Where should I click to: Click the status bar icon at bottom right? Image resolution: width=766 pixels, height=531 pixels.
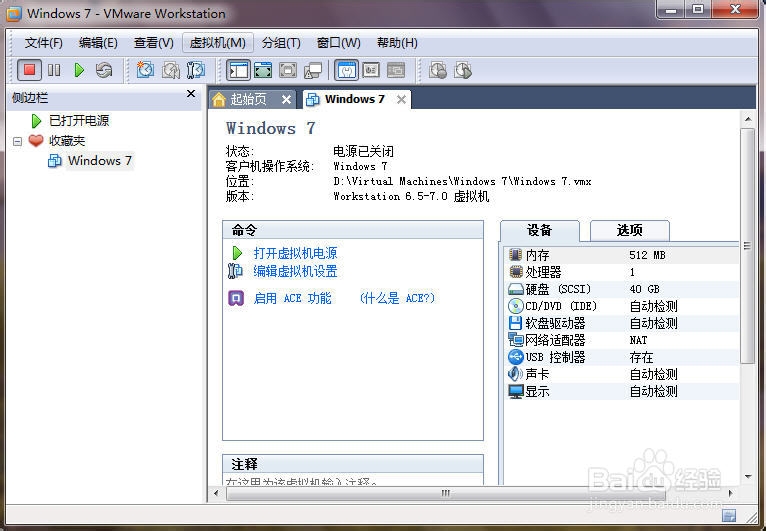click(728, 516)
